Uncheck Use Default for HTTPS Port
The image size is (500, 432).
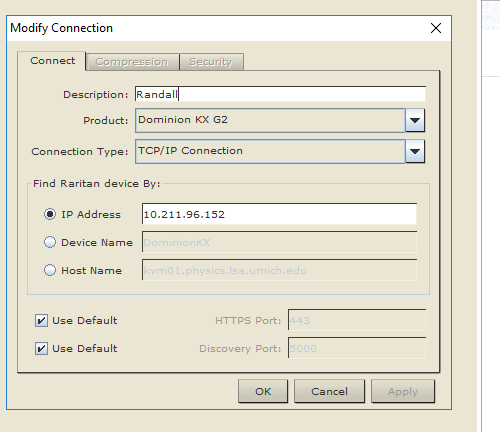(x=41, y=321)
